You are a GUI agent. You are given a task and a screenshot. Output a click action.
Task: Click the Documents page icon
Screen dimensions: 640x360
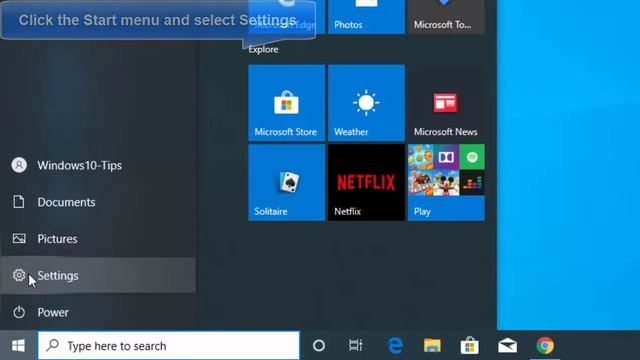point(19,202)
